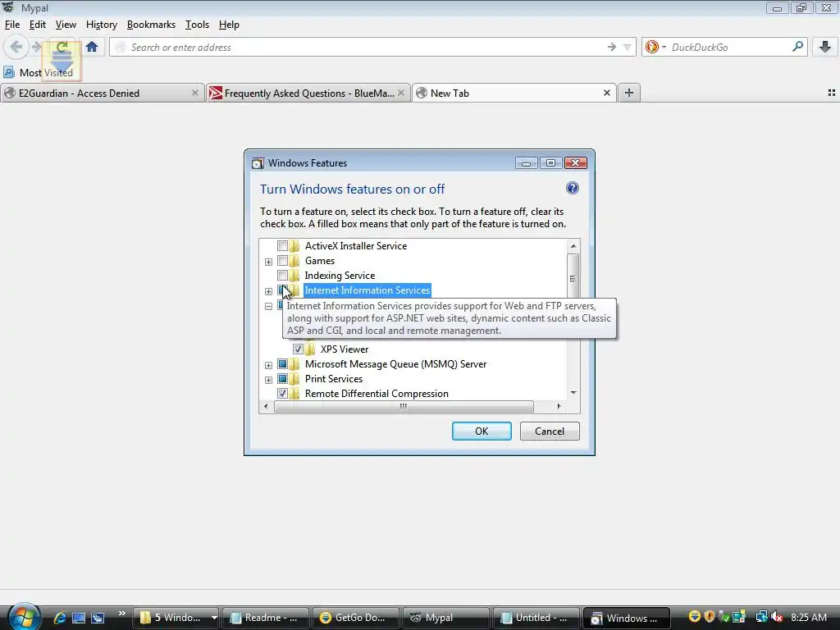The height and width of the screenshot is (630, 840).
Task: Click Switch between windows quick launch icon
Action: (x=98, y=618)
